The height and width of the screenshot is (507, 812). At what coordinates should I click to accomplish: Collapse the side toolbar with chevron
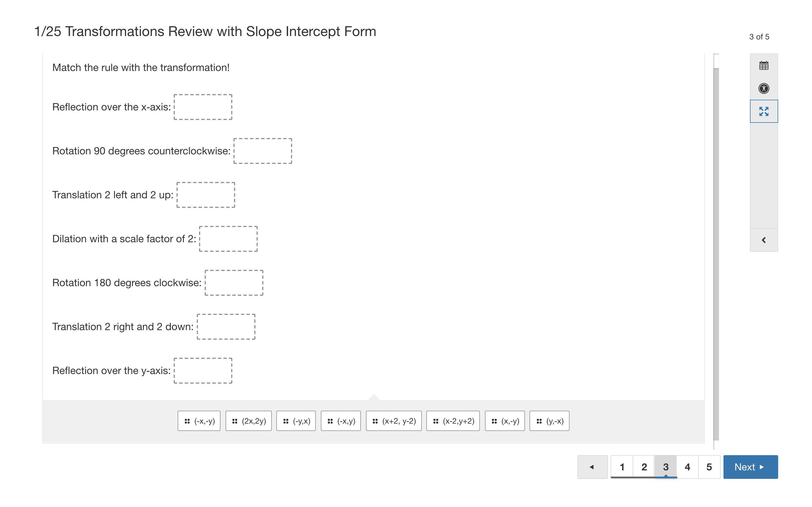(764, 240)
